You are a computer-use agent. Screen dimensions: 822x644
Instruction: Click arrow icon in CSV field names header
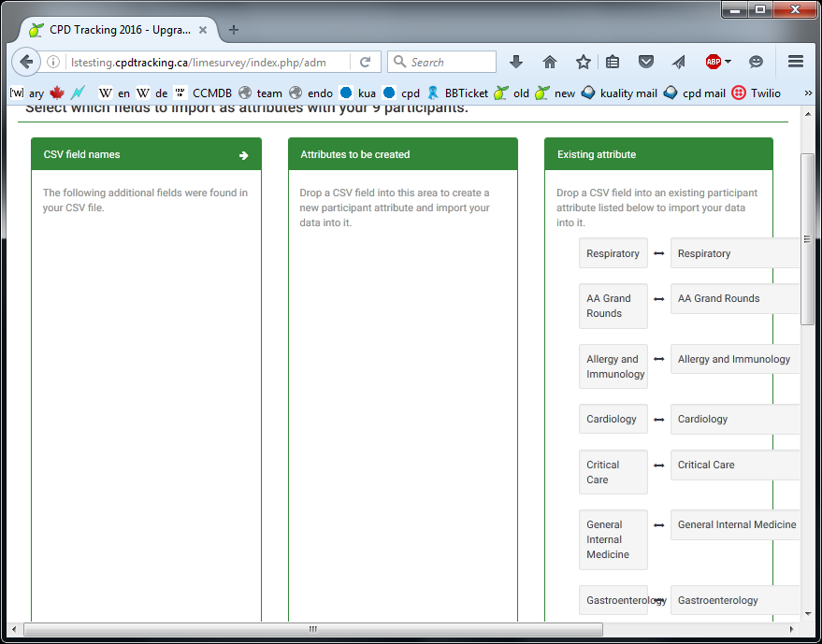[244, 155]
